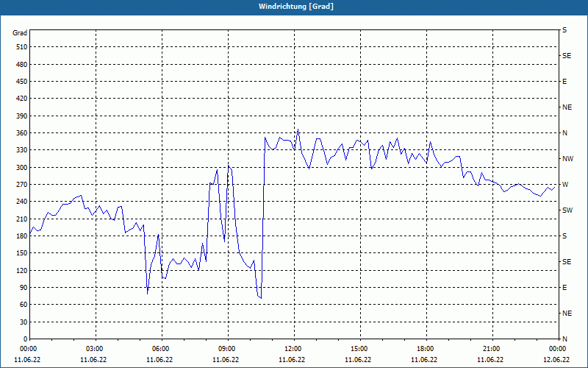The image size is (588, 368).
Task: Select the S compass label level with 180
Action: 564,236
